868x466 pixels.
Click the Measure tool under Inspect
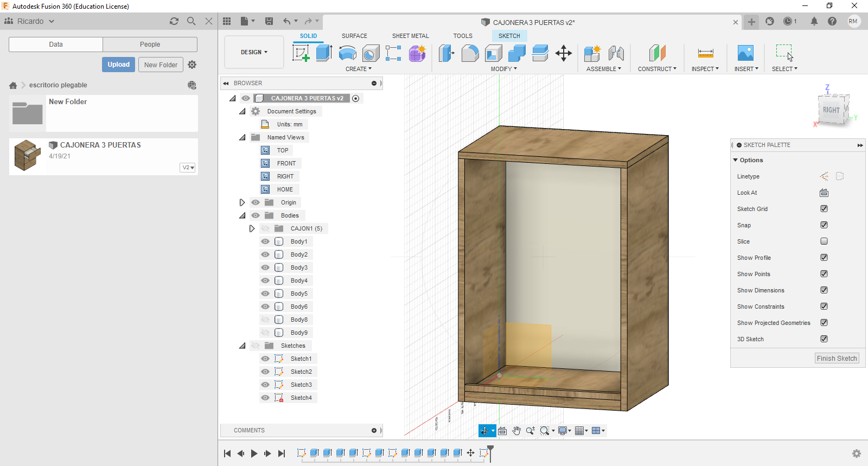click(705, 53)
